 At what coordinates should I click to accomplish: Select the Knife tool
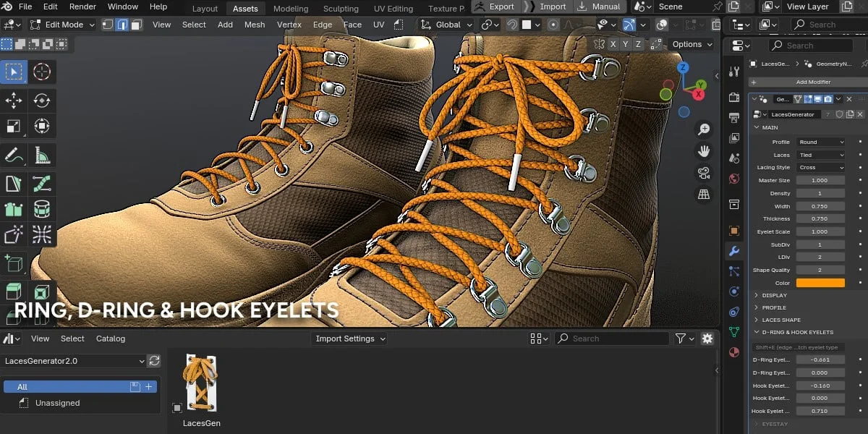click(x=13, y=183)
